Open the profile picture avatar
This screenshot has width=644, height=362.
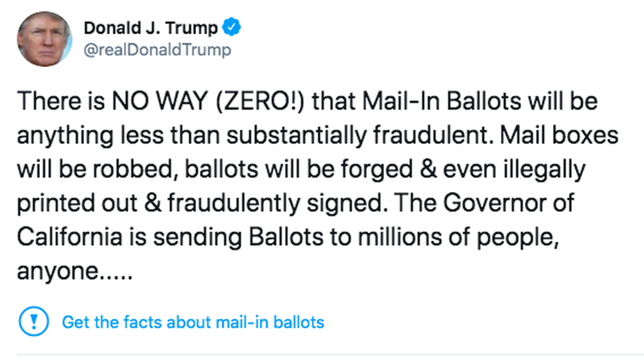point(45,39)
